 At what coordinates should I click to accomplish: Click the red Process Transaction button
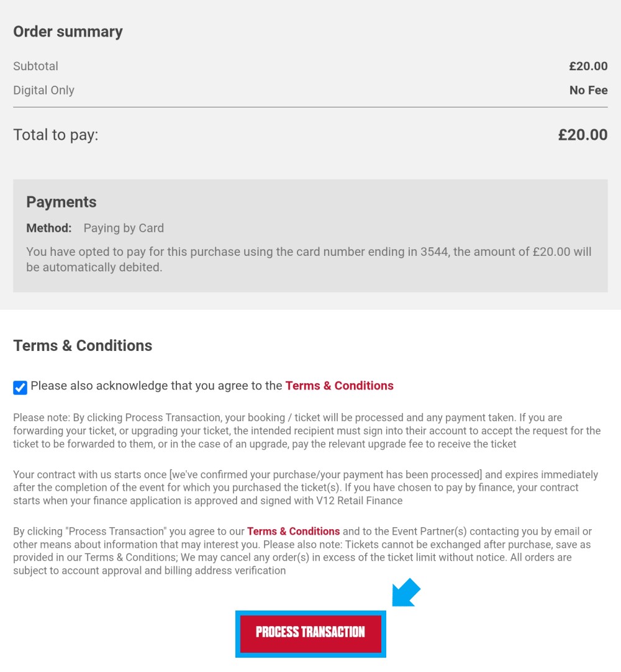click(310, 632)
